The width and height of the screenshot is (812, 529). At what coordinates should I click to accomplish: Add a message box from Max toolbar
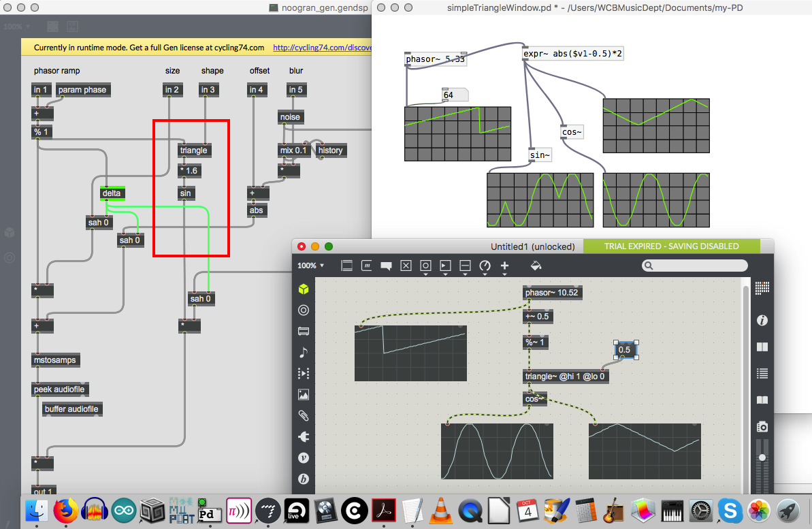pos(367,266)
